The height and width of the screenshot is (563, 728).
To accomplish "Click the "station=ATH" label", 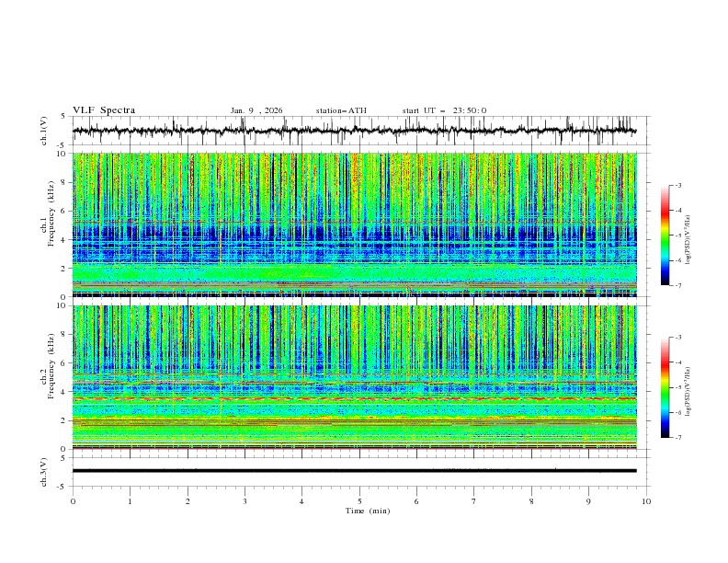I will [x=341, y=110].
